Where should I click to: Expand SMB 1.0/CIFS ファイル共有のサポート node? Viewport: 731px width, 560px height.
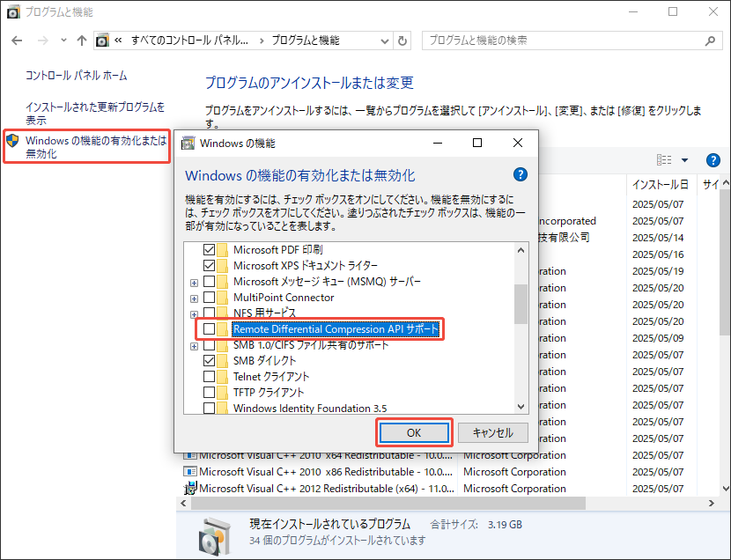[x=194, y=346]
